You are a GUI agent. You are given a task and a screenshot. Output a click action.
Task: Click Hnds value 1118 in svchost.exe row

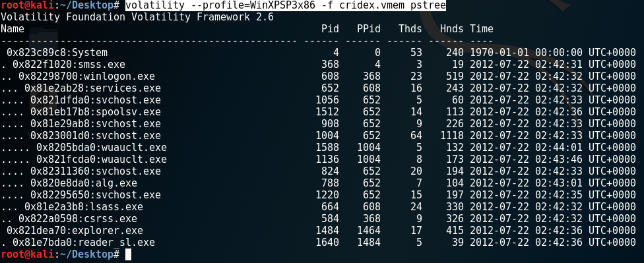pos(452,136)
